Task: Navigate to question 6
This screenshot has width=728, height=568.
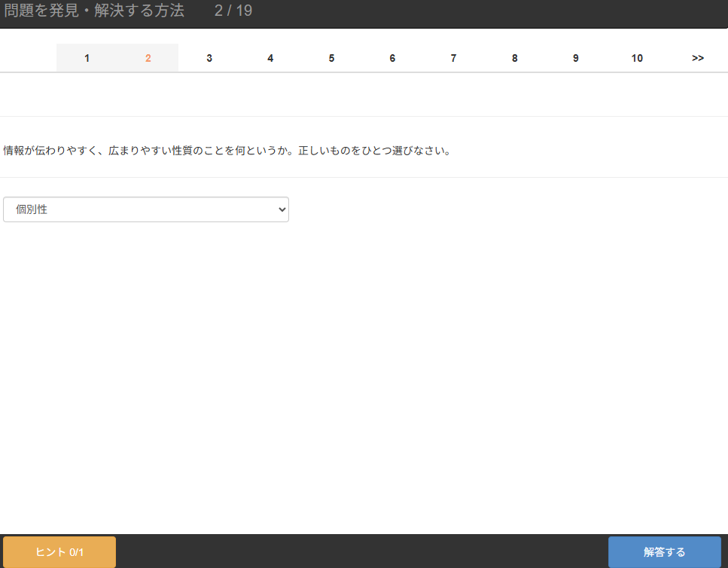Action: click(392, 58)
